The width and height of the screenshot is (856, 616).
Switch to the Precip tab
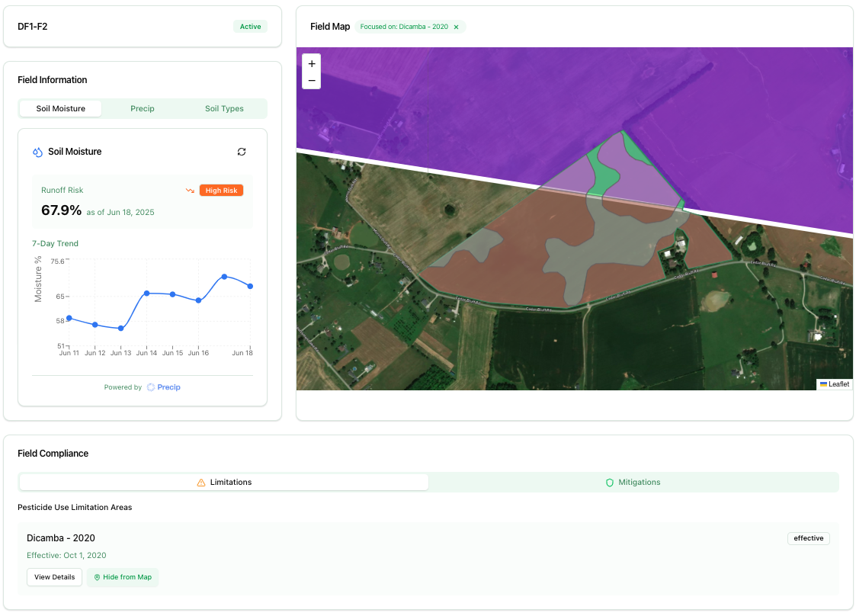pyautogui.click(x=142, y=108)
